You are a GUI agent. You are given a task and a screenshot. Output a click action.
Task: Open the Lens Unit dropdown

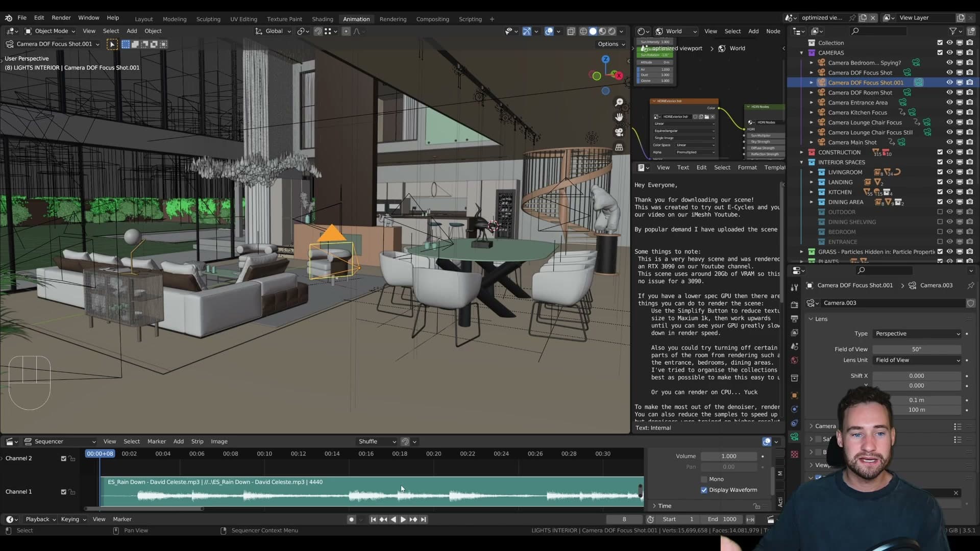tap(917, 360)
